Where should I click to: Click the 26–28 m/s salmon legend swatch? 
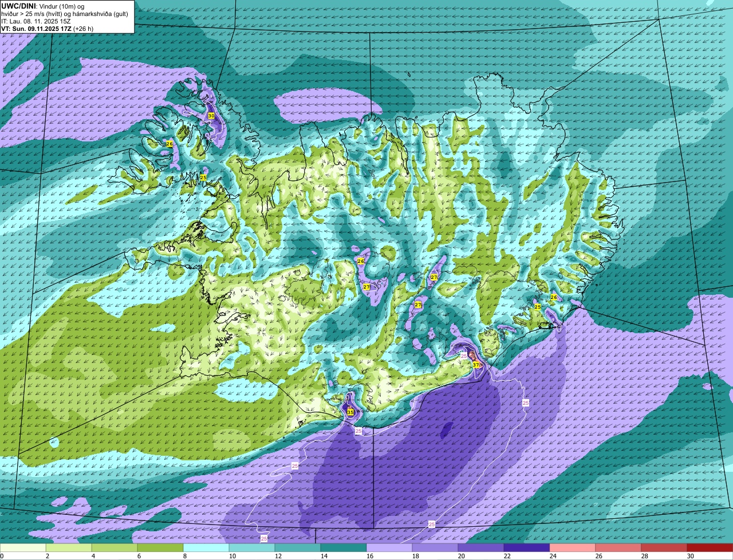(x=619, y=547)
